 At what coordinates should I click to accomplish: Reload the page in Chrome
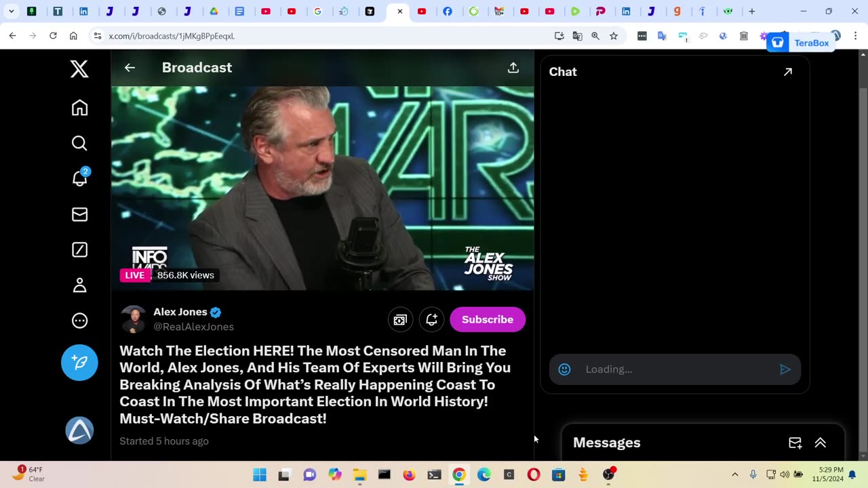click(x=53, y=36)
